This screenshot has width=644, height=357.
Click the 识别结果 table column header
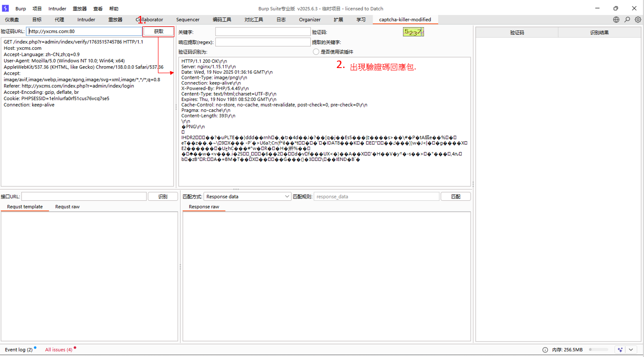pyautogui.click(x=599, y=32)
